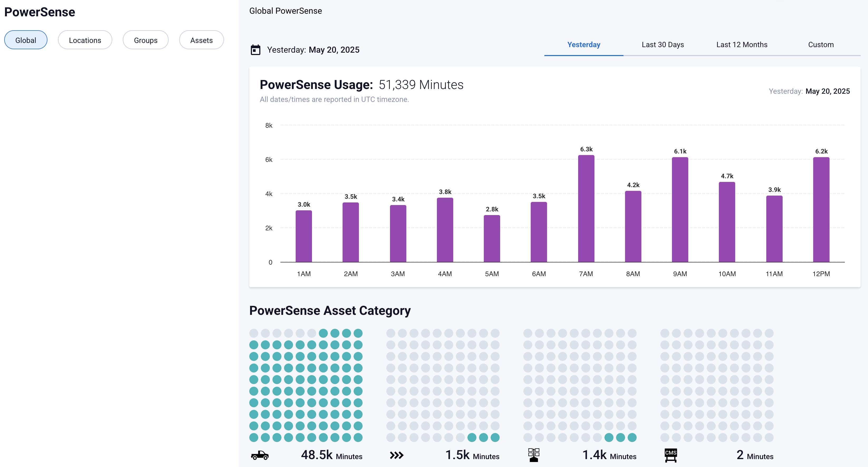Select the Assets filter pill

point(202,40)
